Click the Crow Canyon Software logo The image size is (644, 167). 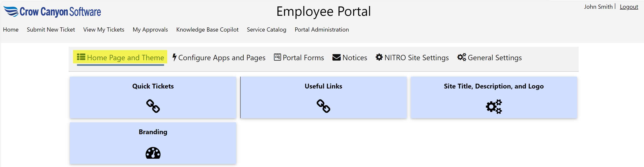pos(52,12)
